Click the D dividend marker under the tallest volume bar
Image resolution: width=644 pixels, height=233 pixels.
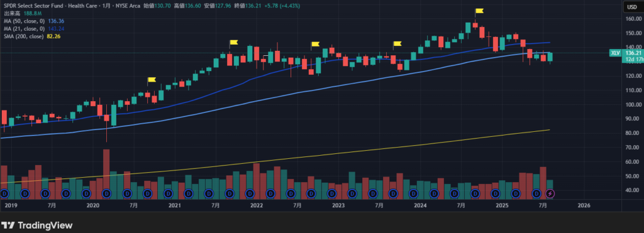[x=107, y=193]
